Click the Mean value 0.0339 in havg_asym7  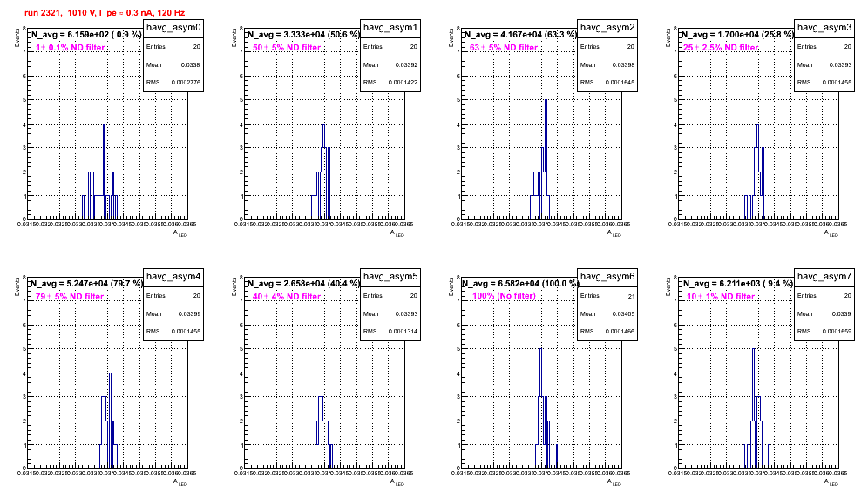[842, 313]
